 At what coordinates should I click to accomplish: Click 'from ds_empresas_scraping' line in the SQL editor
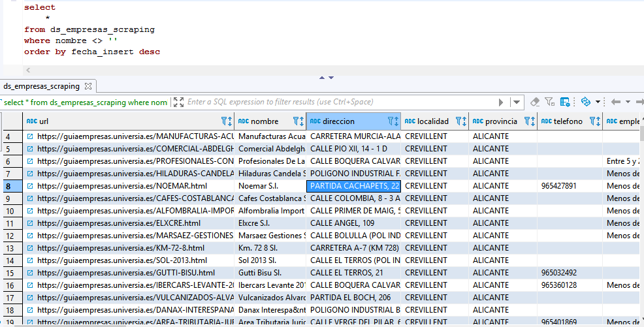(89, 29)
